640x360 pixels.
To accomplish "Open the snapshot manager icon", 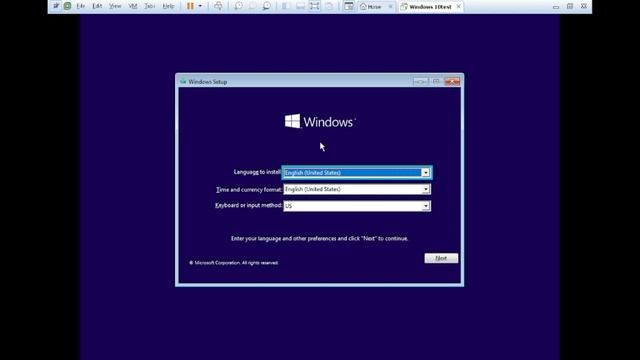I will click(x=267, y=6).
